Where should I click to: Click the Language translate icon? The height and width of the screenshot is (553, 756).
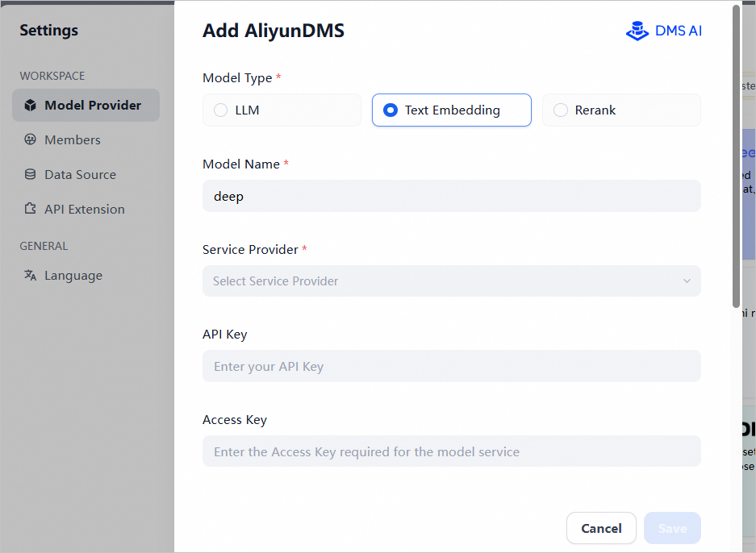31,275
